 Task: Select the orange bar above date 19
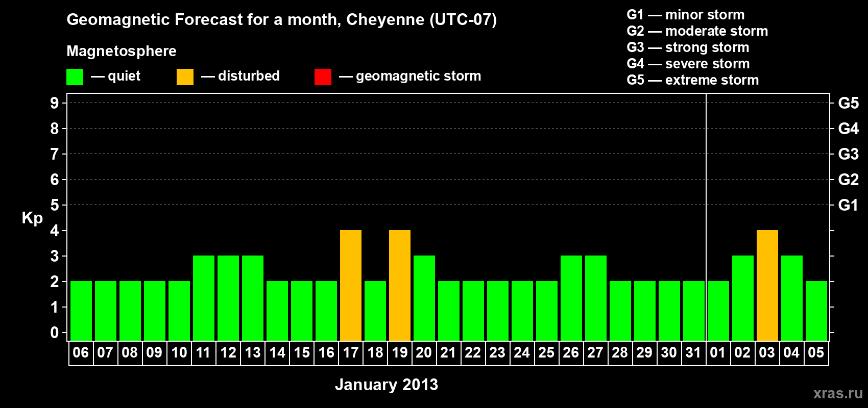pos(400,285)
